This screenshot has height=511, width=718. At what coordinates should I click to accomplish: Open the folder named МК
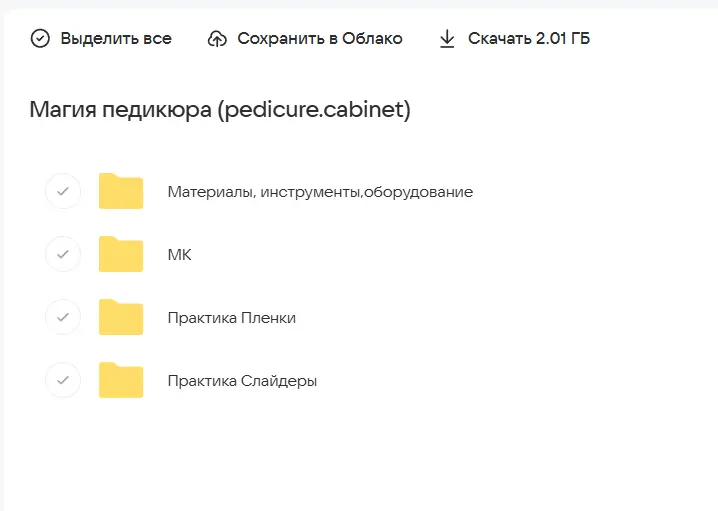point(179,255)
